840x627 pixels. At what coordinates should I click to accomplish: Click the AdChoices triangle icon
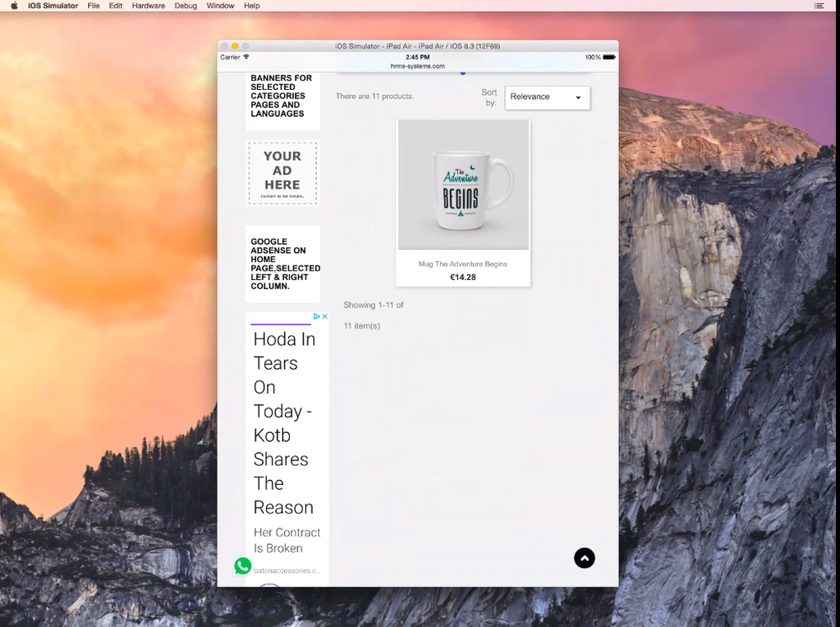click(317, 317)
